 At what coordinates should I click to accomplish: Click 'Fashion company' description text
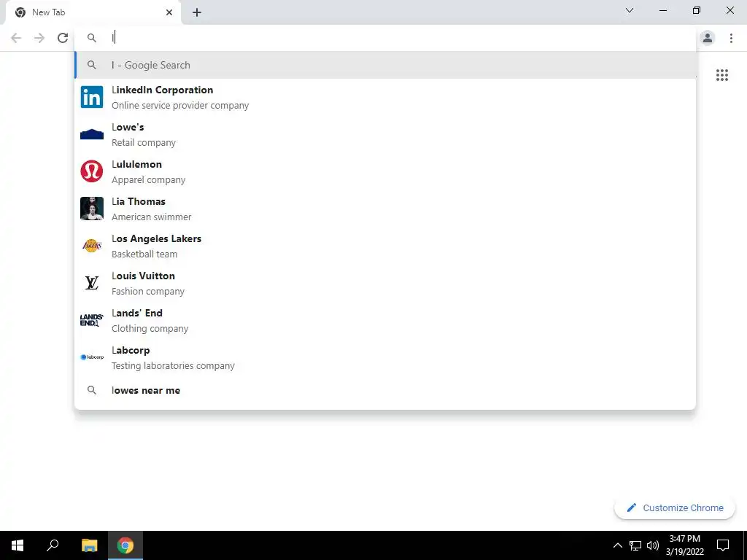tap(148, 292)
